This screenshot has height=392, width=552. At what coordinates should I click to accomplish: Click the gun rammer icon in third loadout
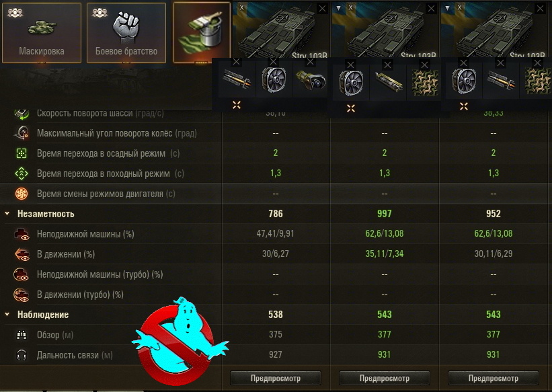pos(501,82)
